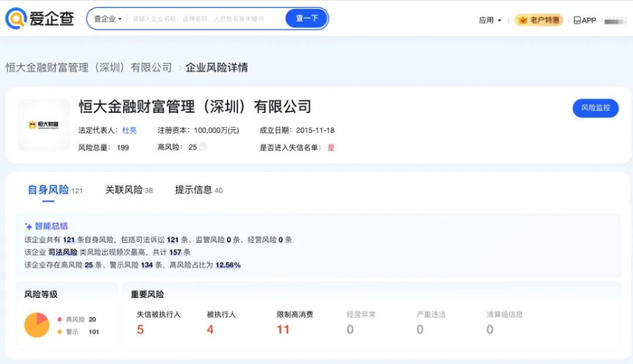633x364 pixels.
Task: Click the 风险等级 section heading
Action: click(41, 294)
